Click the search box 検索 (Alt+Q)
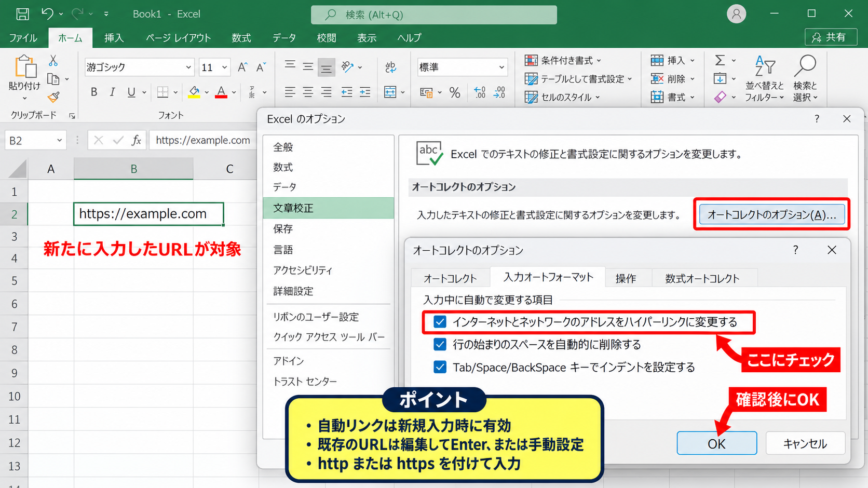 (x=434, y=15)
